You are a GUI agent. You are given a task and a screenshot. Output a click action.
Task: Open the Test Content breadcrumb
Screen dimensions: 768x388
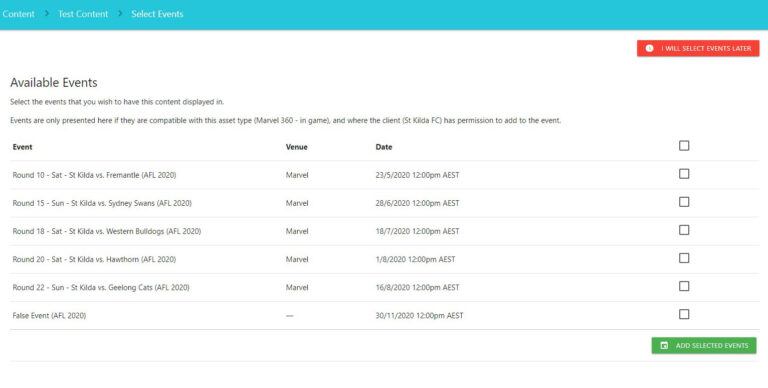click(x=83, y=14)
